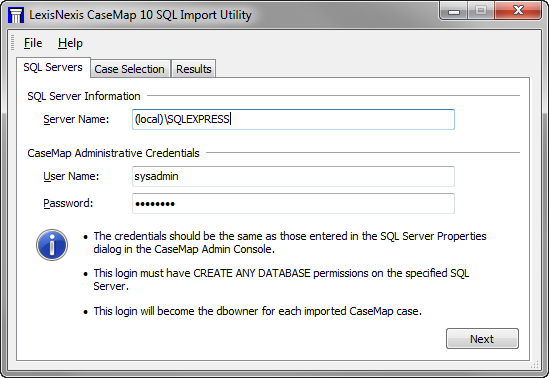This screenshot has width=549, height=378.
Task: Click the User Name label
Action: point(71,176)
